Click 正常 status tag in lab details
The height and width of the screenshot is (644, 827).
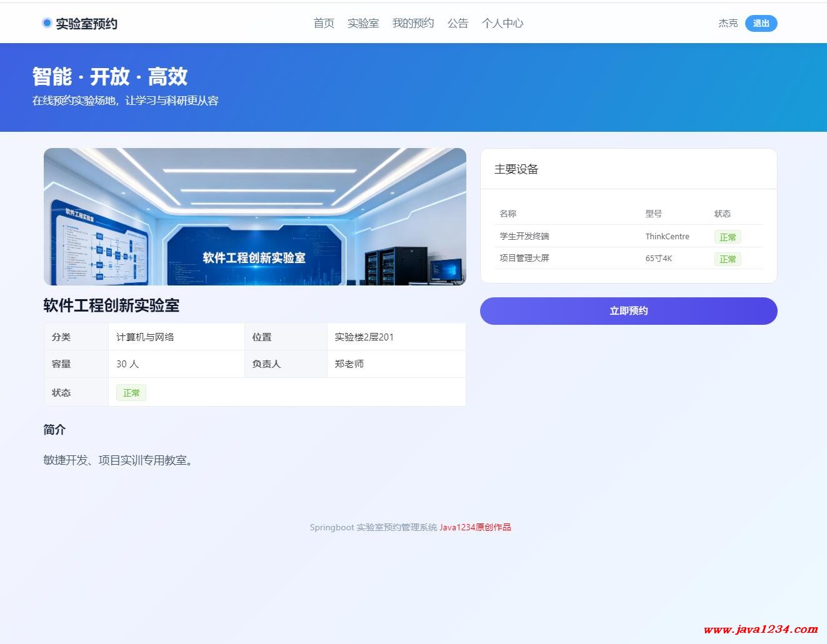coord(131,393)
